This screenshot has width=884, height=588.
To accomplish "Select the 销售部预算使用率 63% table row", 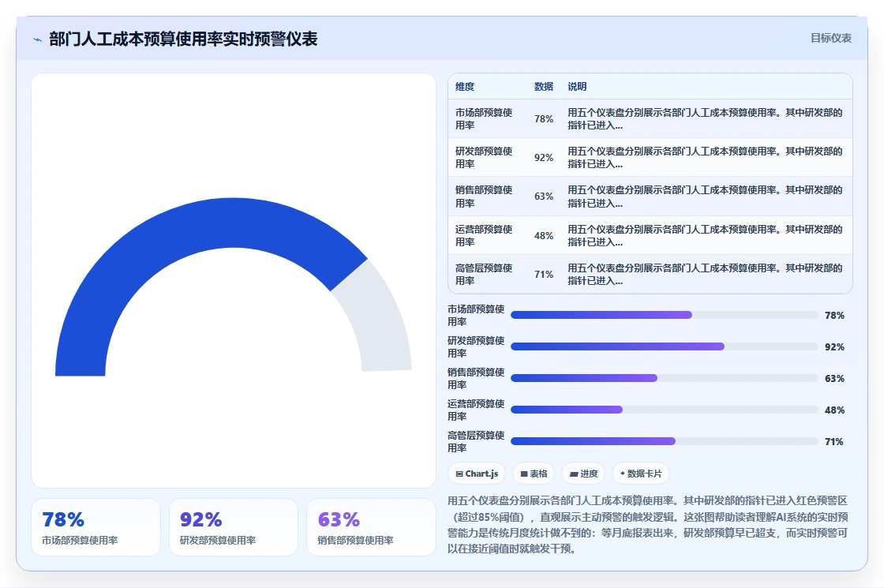I will [x=650, y=197].
